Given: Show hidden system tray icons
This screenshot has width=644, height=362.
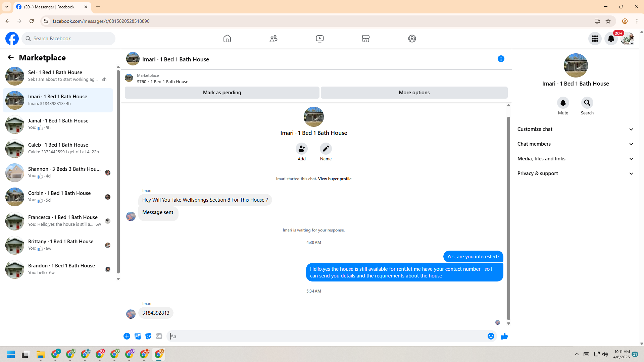Looking at the screenshot, I should point(577,354).
